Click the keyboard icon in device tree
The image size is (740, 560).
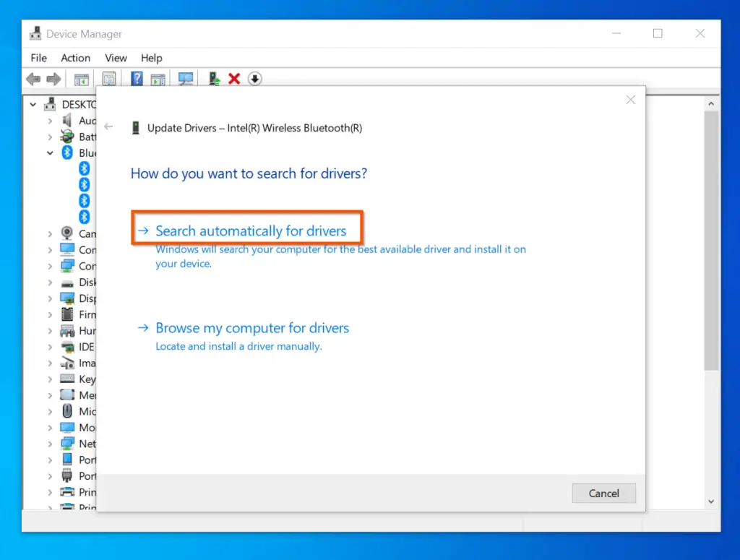(67, 379)
